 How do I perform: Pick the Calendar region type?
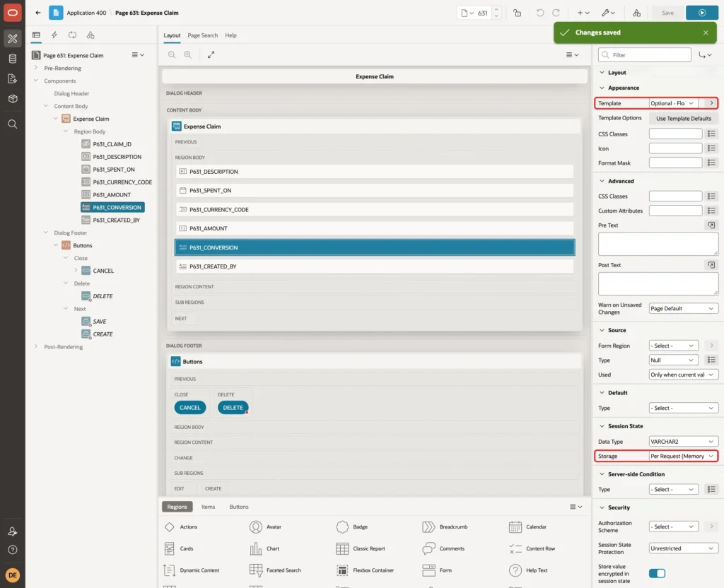click(527, 527)
